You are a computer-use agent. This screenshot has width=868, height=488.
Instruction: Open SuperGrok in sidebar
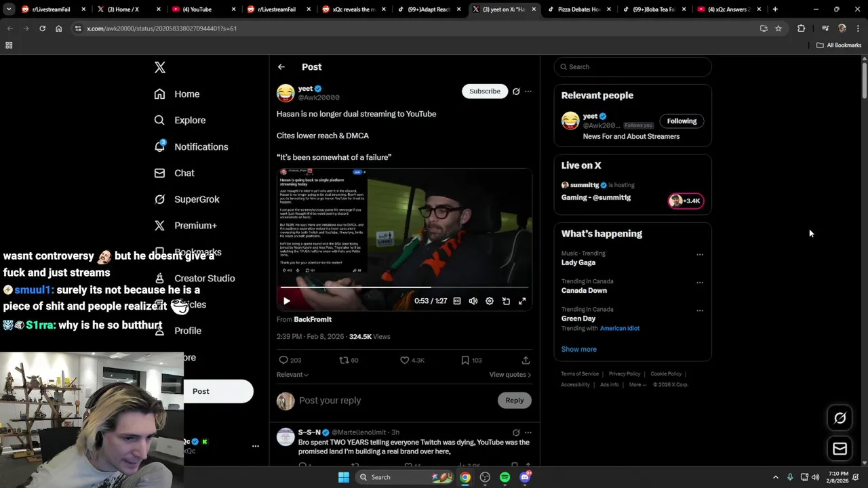tap(186, 199)
